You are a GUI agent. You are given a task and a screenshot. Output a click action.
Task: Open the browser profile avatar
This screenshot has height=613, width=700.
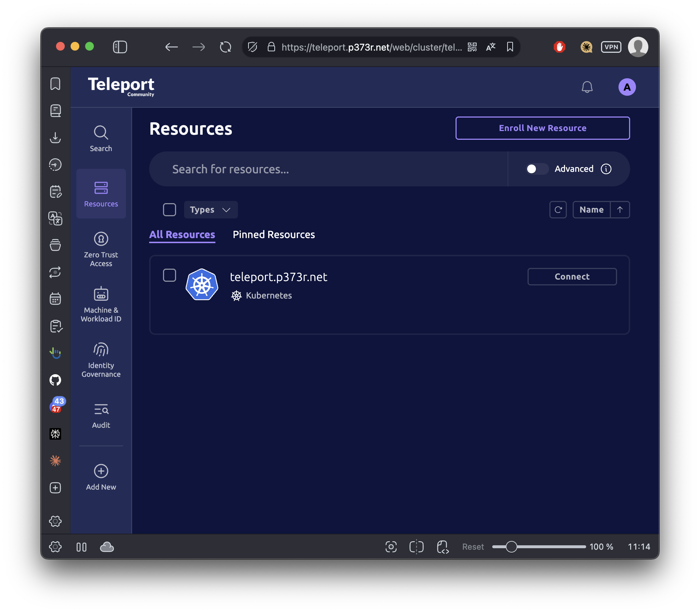(x=638, y=47)
